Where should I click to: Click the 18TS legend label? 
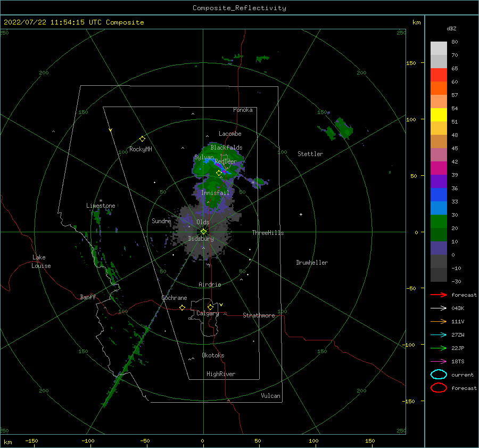coord(458,362)
